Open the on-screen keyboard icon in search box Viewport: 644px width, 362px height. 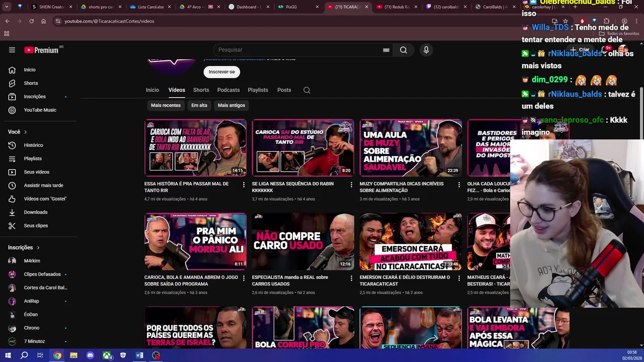pyautogui.click(x=386, y=50)
